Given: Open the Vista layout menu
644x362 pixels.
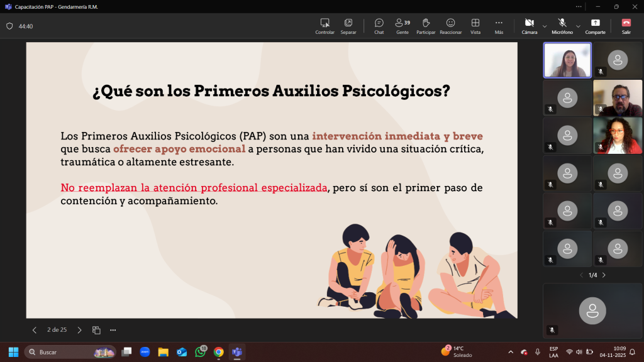Looking at the screenshot, I should (x=475, y=25).
